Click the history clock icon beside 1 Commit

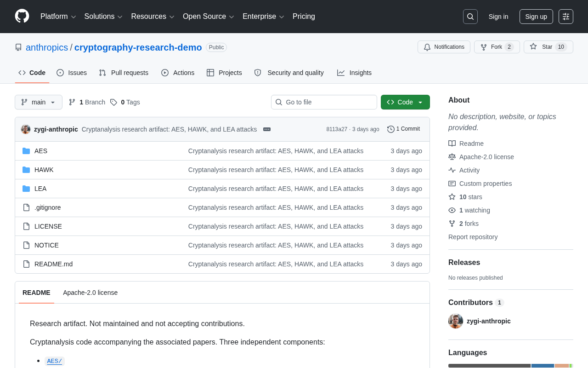(x=391, y=129)
